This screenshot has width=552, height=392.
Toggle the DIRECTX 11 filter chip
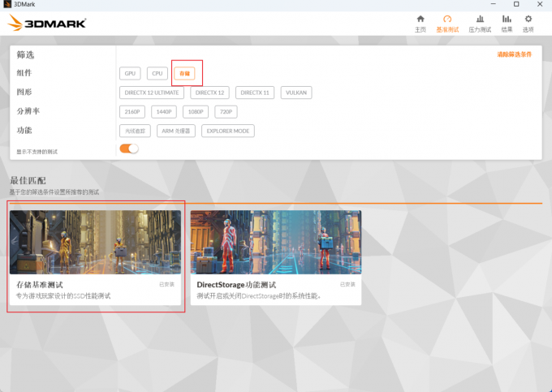255,93
